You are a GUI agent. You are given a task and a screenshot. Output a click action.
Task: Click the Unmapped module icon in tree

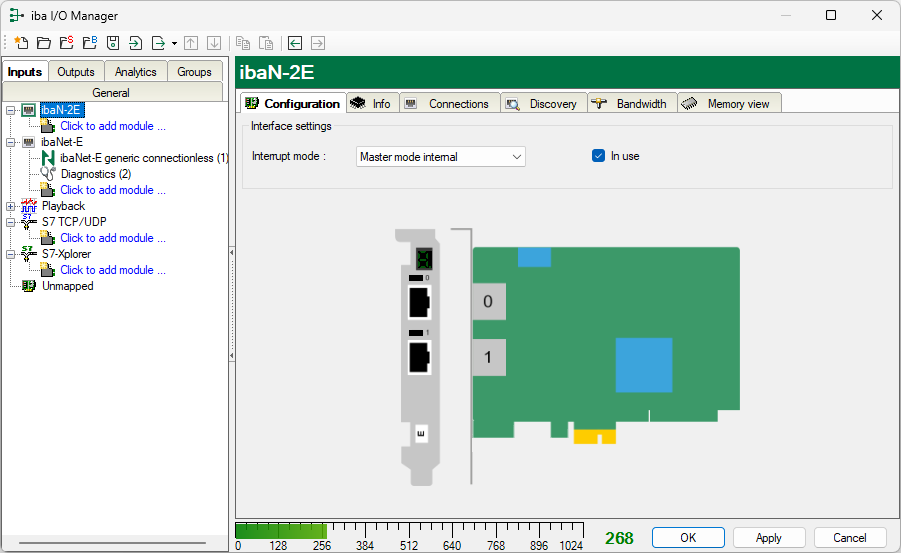point(29,286)
